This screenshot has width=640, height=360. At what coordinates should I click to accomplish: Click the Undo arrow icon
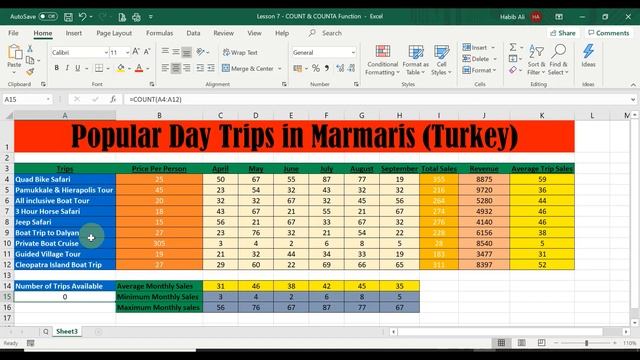(x=82, y=17)
